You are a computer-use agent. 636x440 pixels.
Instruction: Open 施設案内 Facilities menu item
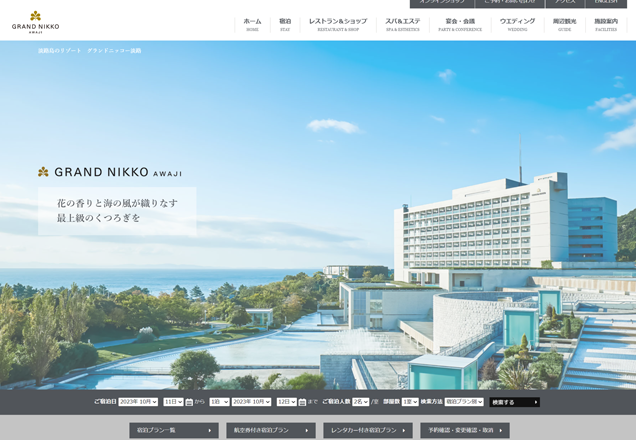[x=606, y=24]
